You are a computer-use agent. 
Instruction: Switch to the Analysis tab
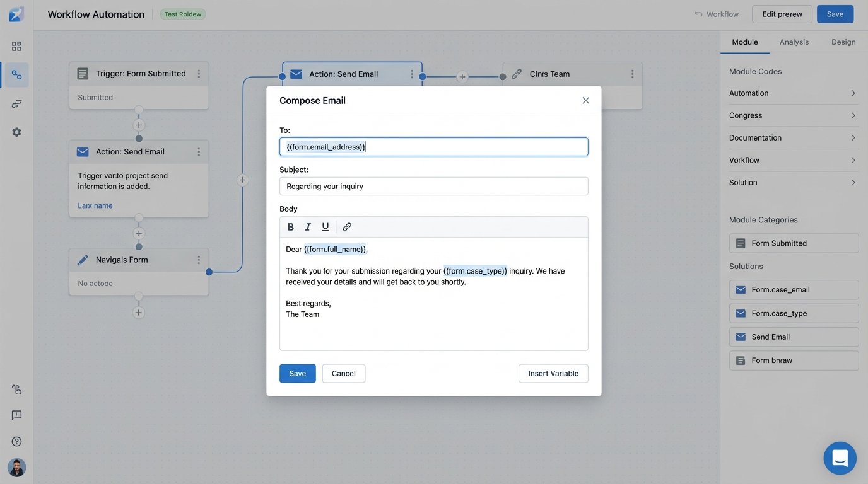tap(794, 42)
